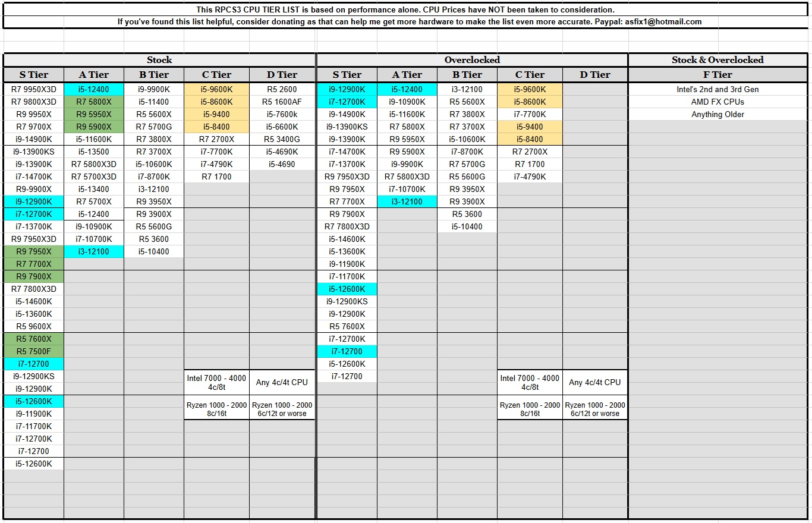
Task: Select Any 4c/4t CPU cell under Stock
Action: (282, 382)
